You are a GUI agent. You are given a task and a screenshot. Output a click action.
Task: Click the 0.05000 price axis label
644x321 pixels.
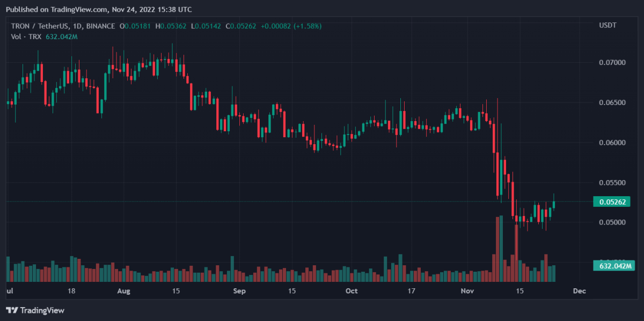coord(612,222)
